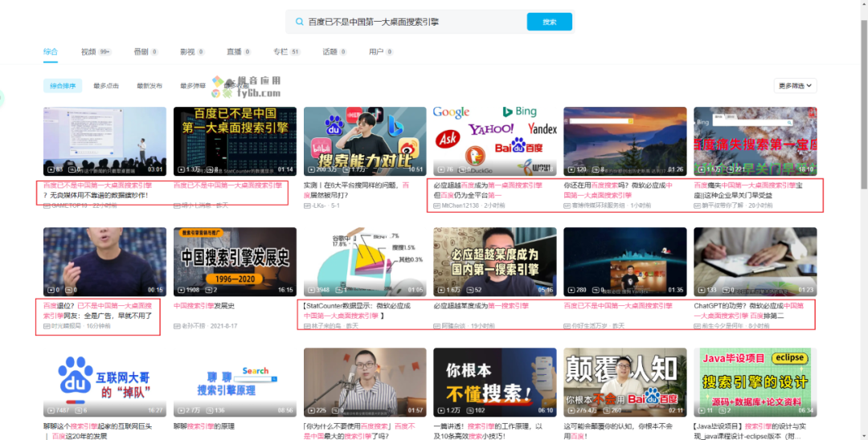Open title 必应超越某度成为第一搜索引擎
This screenshot has height=440, width=868.
tap(481, 306)
